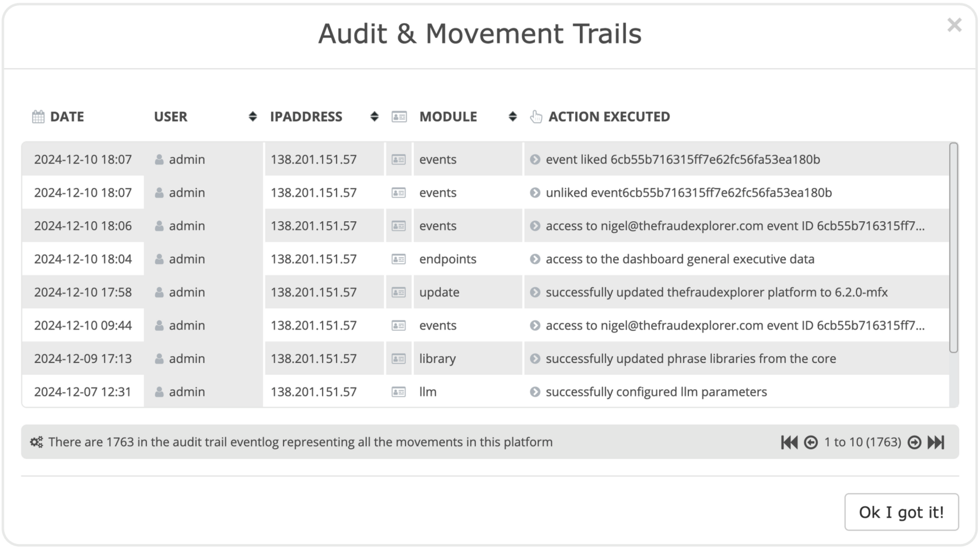980x551 pixels.
Task: Click the hand icon beside ACTION EXECUTED
Action: (536, 117)
